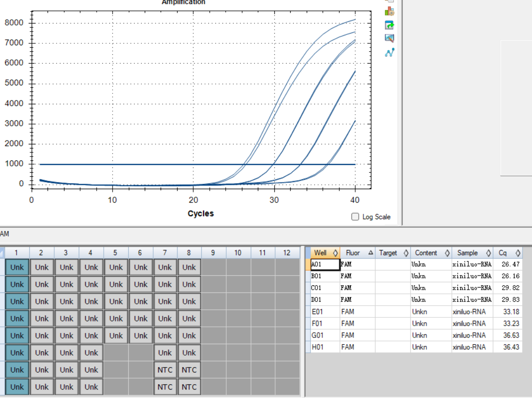Select plate column 3 header
This screenshot has width=532, height=398.
click(66, 253)
